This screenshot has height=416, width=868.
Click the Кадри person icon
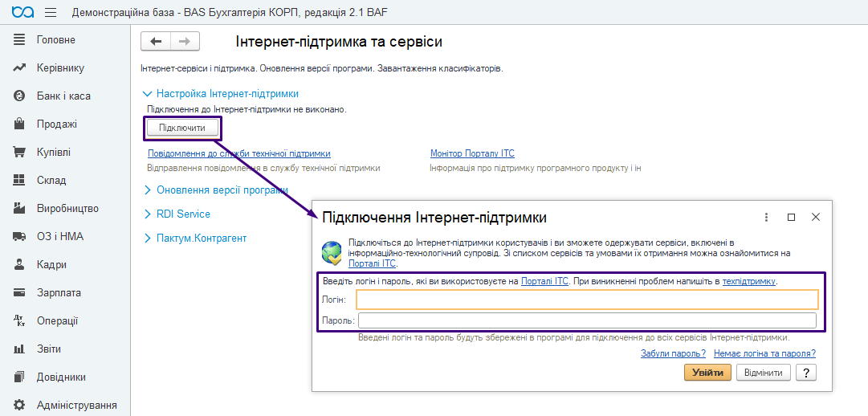click(19, 265)
